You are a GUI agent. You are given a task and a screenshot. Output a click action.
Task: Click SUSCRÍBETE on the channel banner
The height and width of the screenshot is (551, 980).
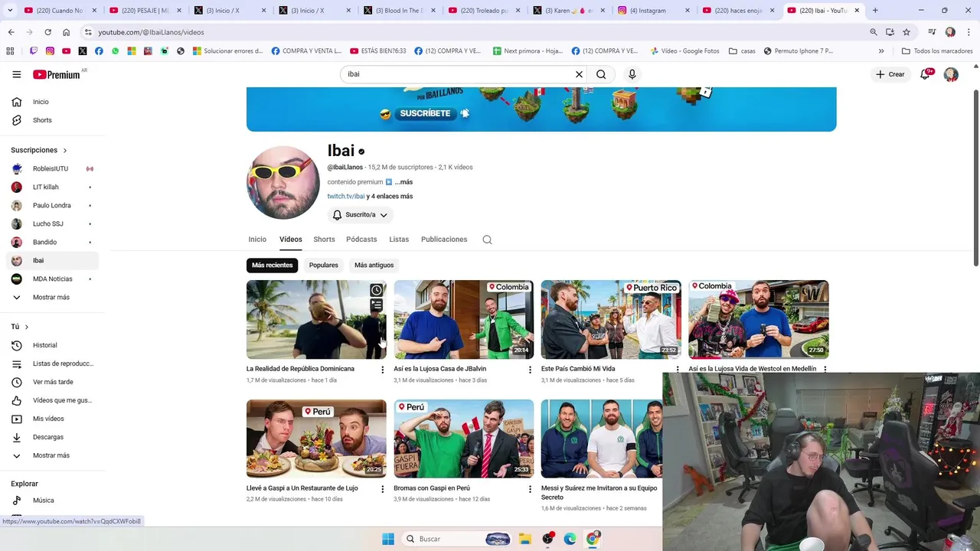point(425,113)
